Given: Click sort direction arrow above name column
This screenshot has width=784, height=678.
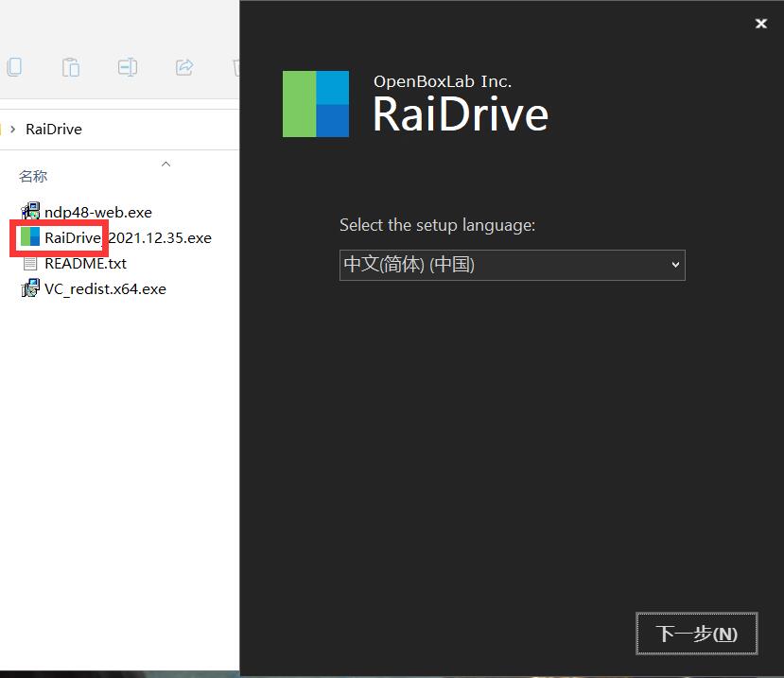Looking at the screenshot, I should [x=166, y=164].
